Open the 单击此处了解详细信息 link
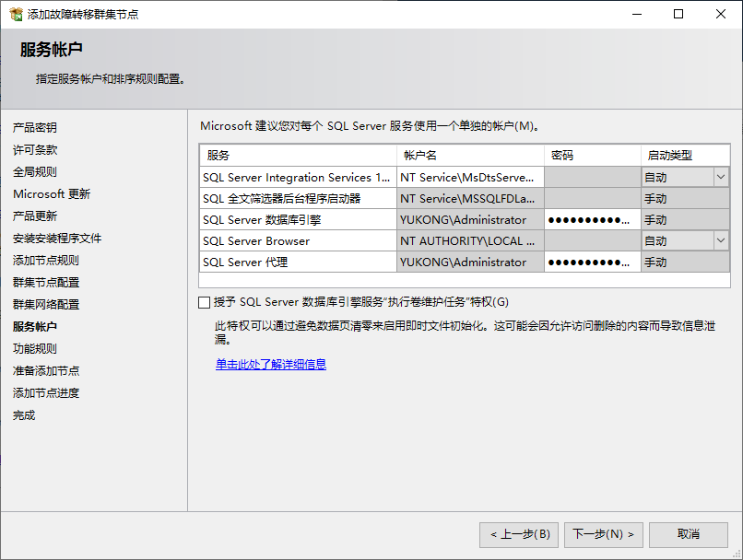 tap(271, 365)
